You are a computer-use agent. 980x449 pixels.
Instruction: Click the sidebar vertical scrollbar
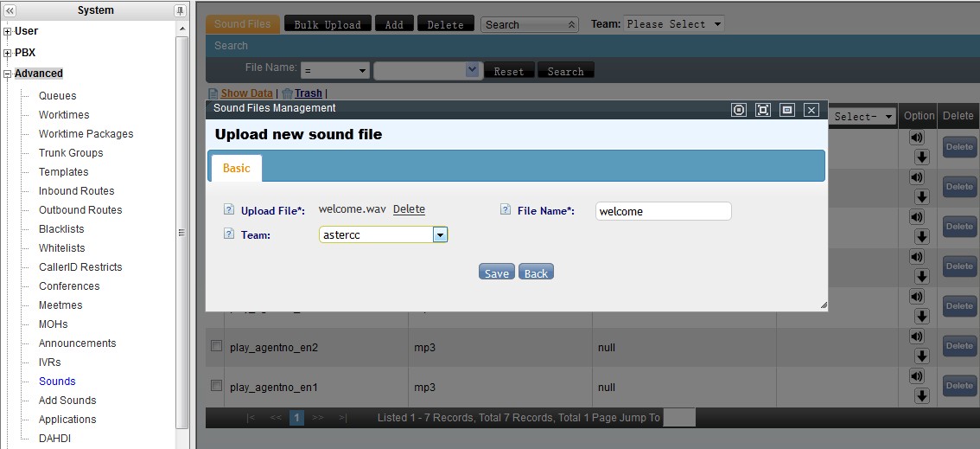181,232
